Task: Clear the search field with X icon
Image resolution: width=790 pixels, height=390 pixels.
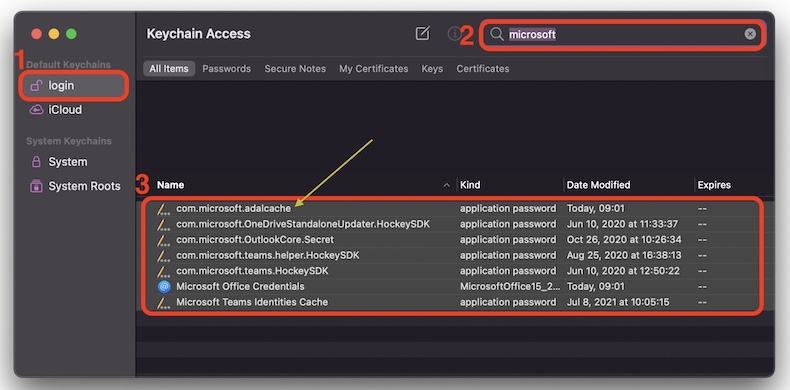Action: click(x=750, y=34)
